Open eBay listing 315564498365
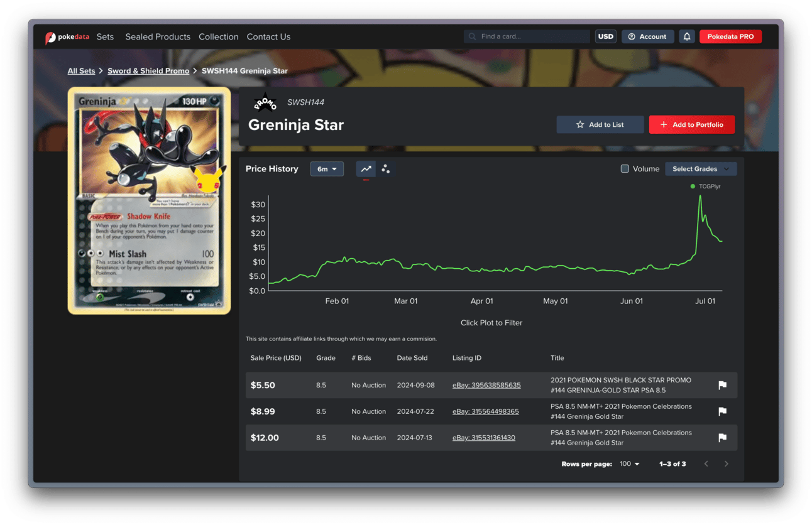The height and width of the screenshot is (525, 812). 486,411
